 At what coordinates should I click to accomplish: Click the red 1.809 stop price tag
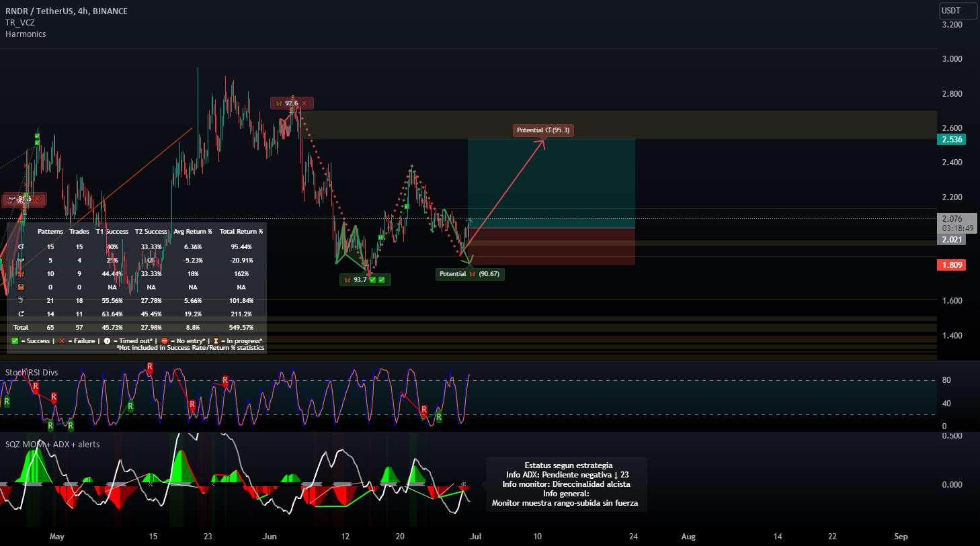(x=952, y=265)
